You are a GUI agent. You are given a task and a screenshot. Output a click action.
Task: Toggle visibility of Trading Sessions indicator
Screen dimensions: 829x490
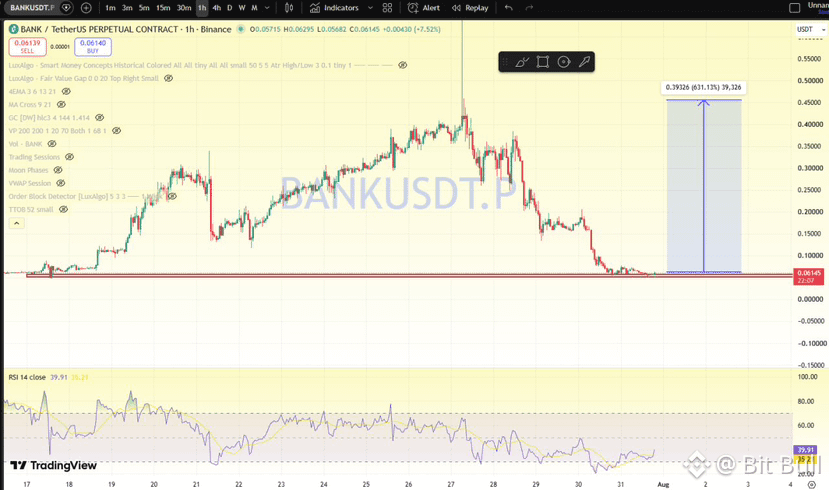click(69, 157)
